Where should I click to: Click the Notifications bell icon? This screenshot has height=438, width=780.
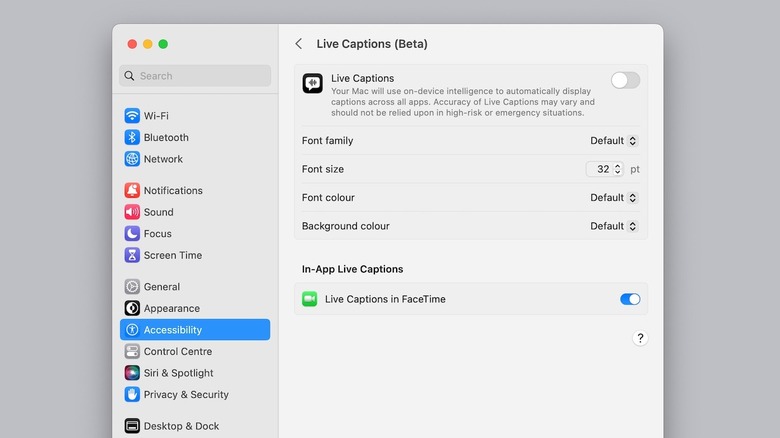pos(132,191)
